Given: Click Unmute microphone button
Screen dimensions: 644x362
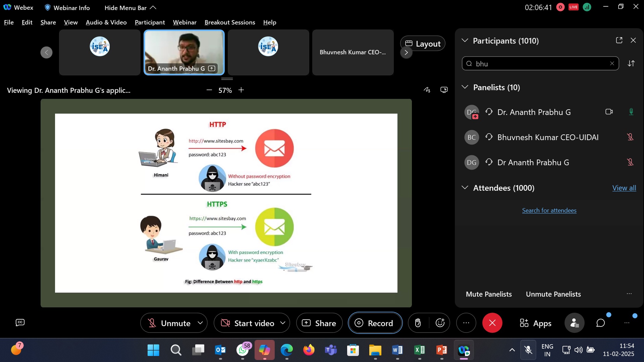Looking at the screenshot, I should (x=169, y=323).
